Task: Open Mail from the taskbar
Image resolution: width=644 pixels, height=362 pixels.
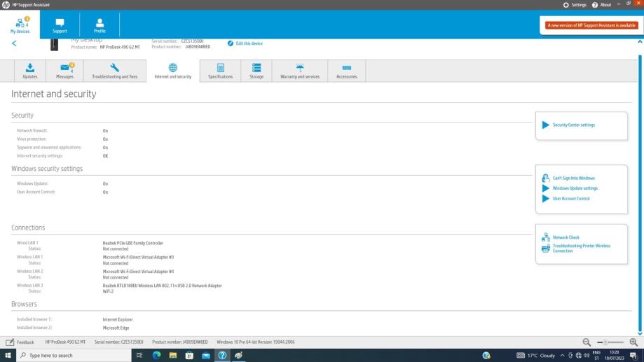Action: pyautogui.click(x=206, y=356)
